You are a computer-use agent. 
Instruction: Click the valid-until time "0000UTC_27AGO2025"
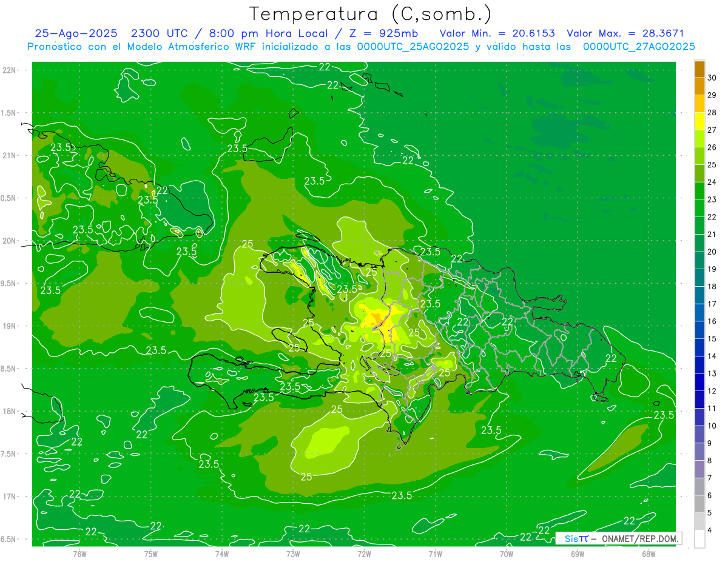point(639,47)
